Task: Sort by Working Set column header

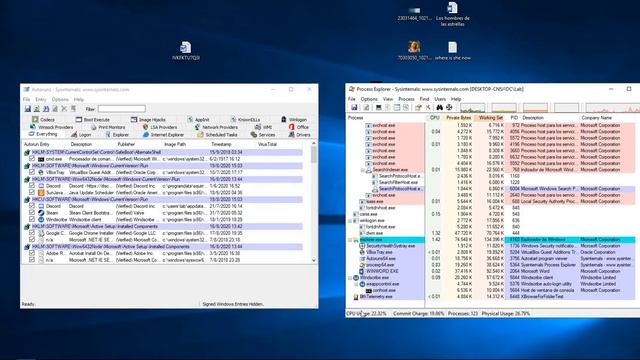Action: (x=490, y=118)
